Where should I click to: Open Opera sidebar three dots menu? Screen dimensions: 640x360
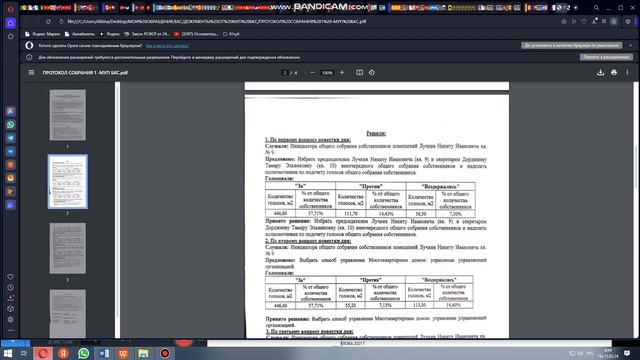coord(11,330)
